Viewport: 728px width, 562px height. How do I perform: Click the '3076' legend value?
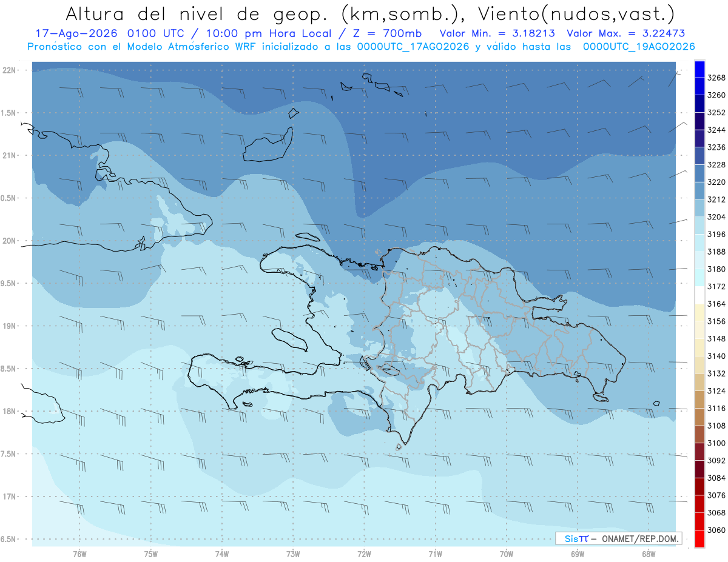pyautogui.click(x=716, y=495)
